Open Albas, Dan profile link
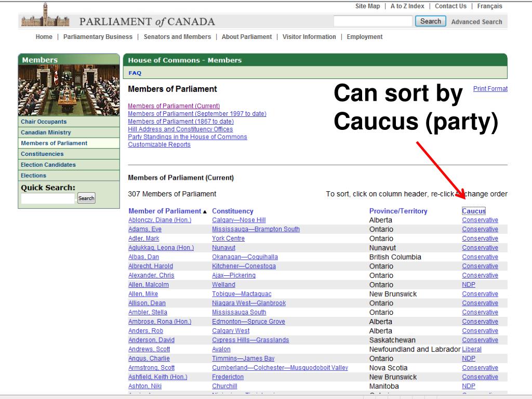 pyautogui.click(x=143, y=257)
